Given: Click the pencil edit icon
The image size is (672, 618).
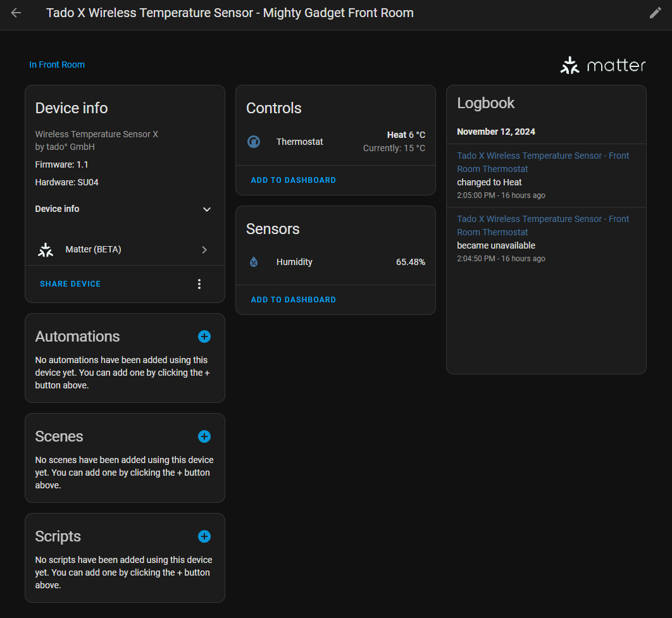Looking at the screenshot, I should tap(656, 13).
